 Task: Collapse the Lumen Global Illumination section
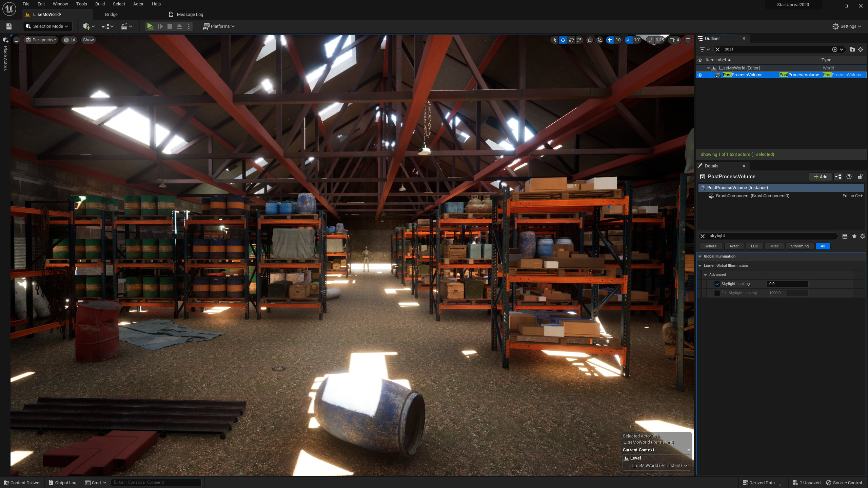pos(700,266)
